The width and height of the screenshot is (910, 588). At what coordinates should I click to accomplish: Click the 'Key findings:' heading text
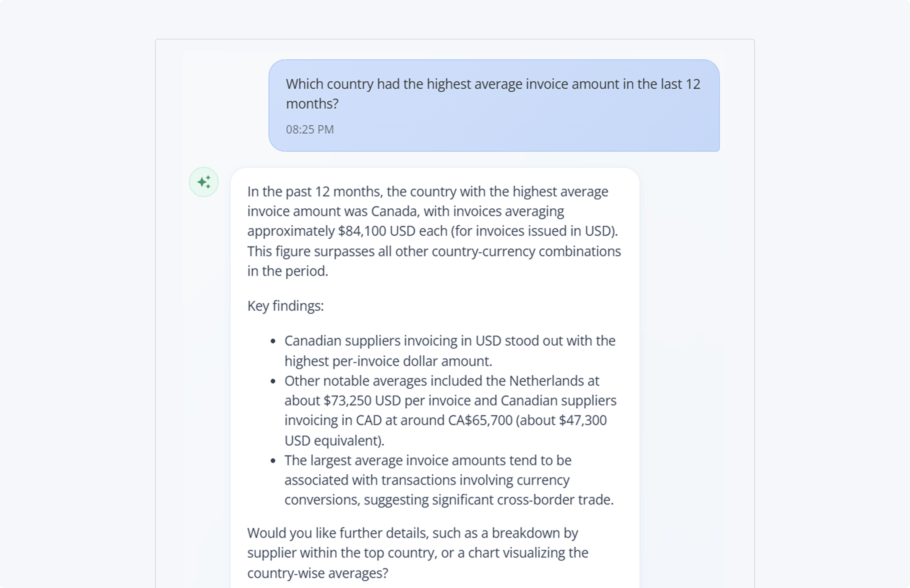pyautogui.click(x=285, y=305)
